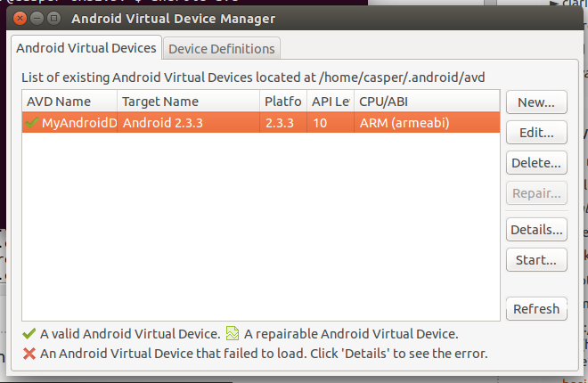The height and width of the screenshot is (383, 588).
Task: Click the green check icon beside MyAndroidD
Action: [x=32, y=122]
